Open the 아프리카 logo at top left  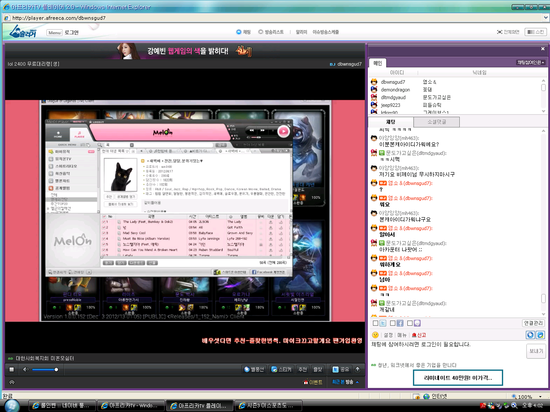pyautogui.click(x=23, y=32)
